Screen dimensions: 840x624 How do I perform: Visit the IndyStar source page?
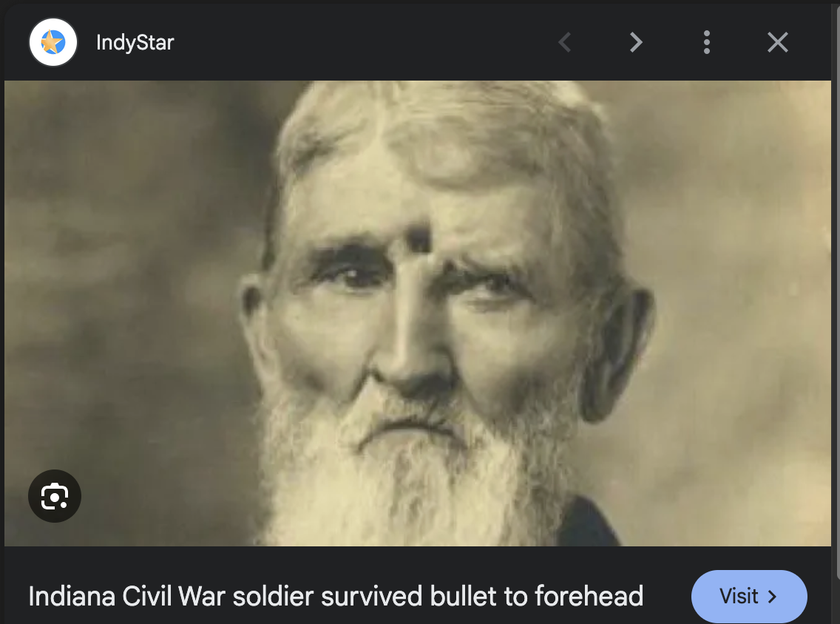click(x=749, y=597)
